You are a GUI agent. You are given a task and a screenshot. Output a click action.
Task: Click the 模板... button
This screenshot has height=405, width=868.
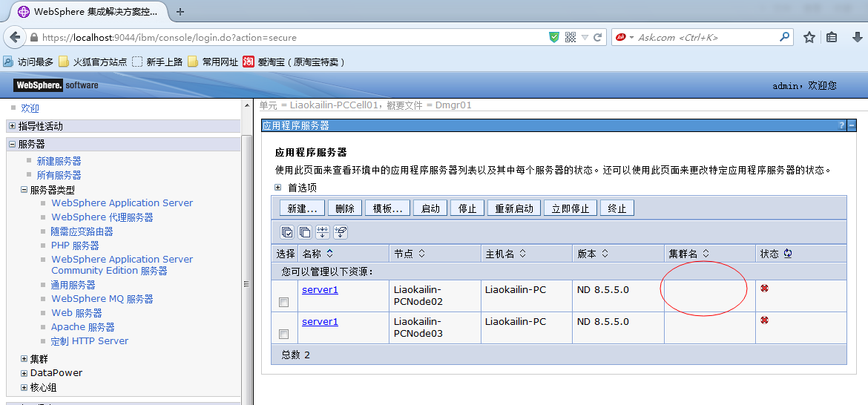click(388, 208)
